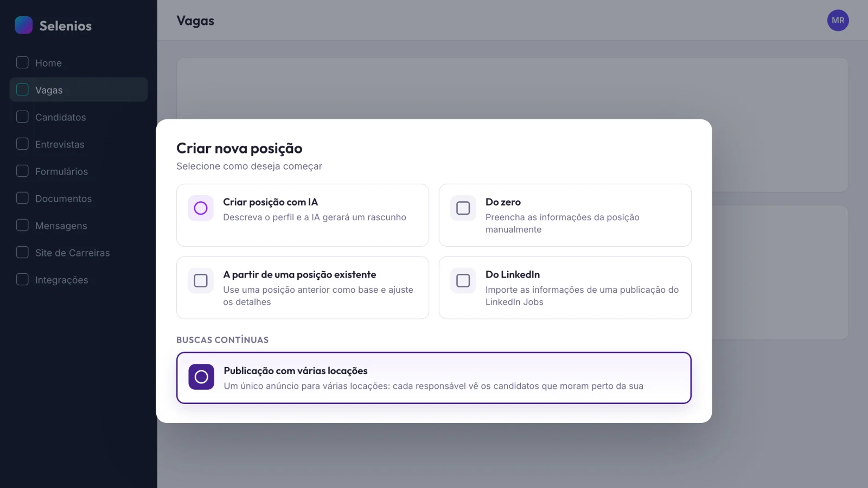Click the Candidatos sidebar icon
Screen dimensions: 868x488
22,117
